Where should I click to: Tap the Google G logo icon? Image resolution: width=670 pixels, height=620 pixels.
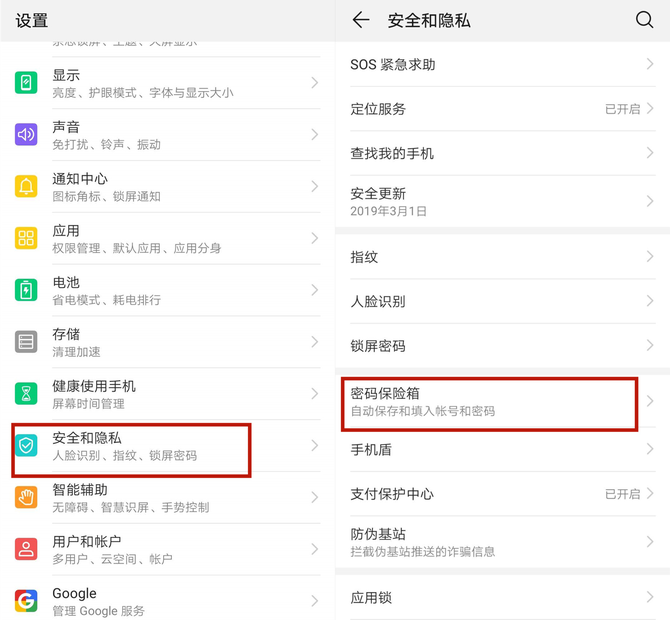point(26,601)
